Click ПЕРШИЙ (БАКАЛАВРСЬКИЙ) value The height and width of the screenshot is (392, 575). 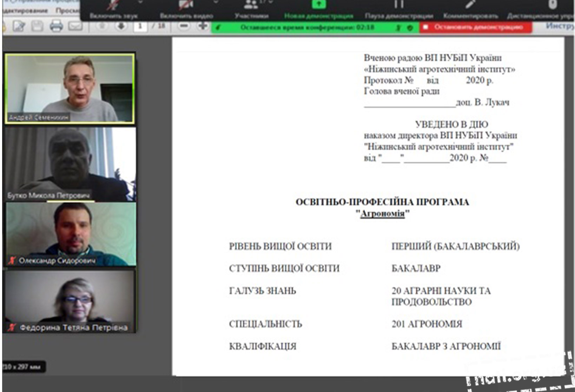click(455, 246)
